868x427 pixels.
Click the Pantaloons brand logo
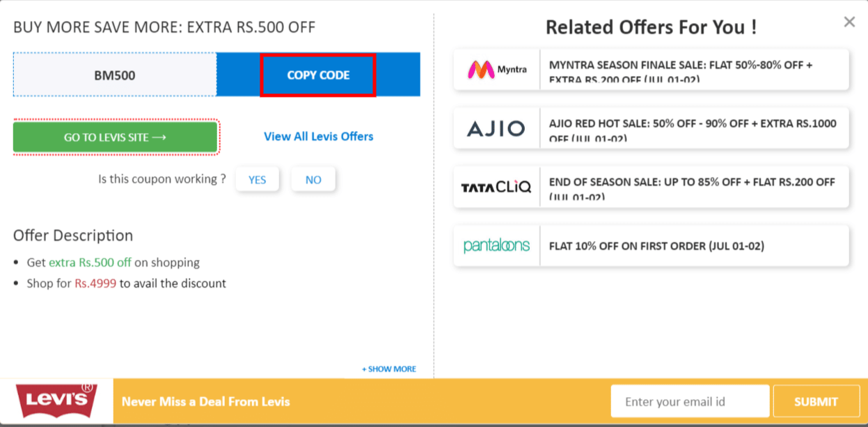click(x=496, y=245)
